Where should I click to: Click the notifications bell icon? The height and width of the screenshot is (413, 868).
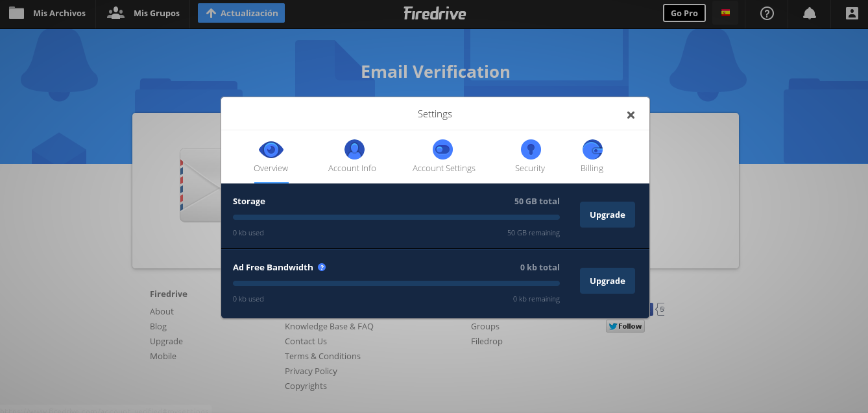pyautogui.click(x=810, y=13)
